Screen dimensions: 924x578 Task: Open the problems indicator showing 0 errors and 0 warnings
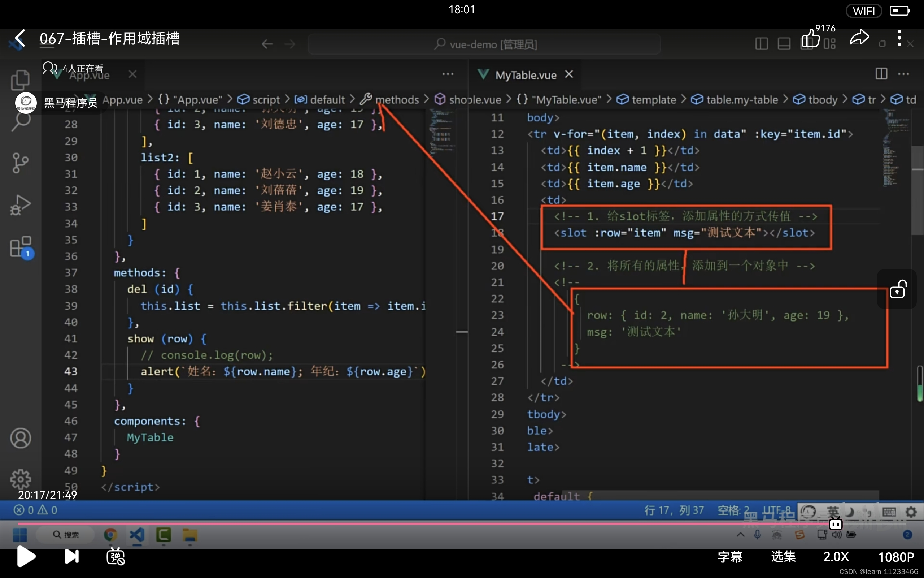click(x=35, y=510)
